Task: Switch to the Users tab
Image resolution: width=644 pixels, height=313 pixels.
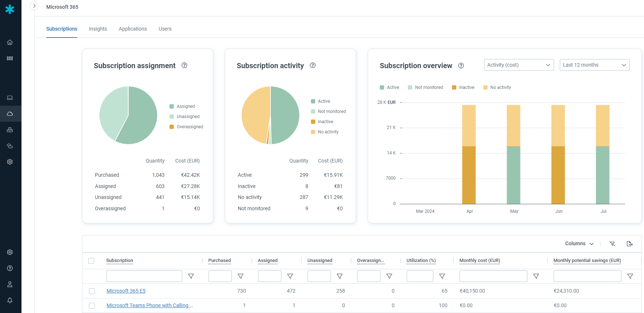Action: click(x=165, y=29)
